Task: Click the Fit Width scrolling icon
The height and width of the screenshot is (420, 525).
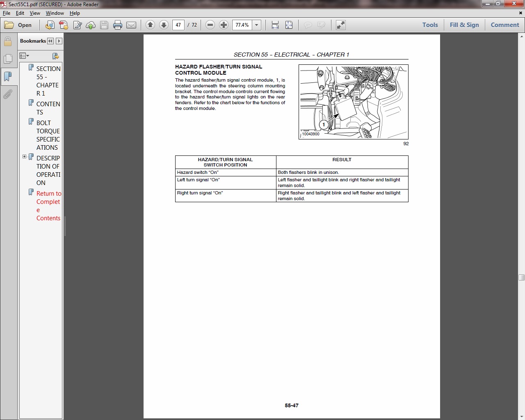Action: pos(275,25)
